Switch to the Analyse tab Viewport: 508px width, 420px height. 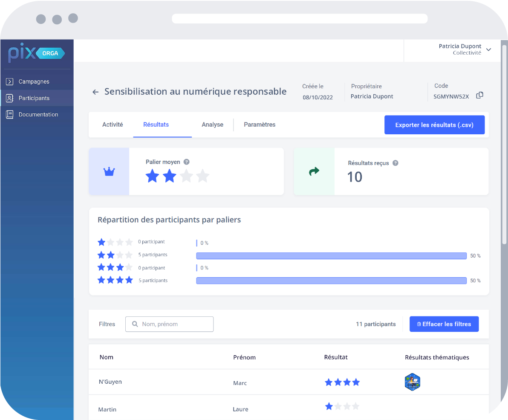click(x=212, y=125)
